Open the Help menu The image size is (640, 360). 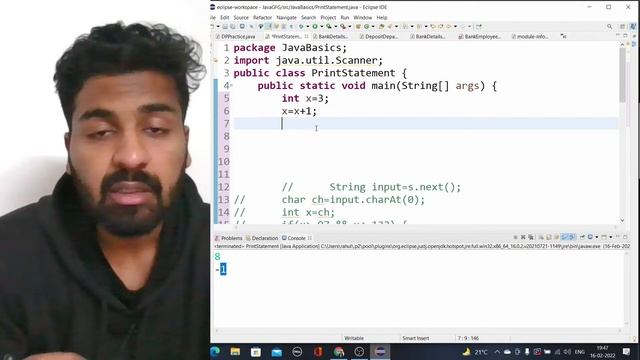[382, 18]
